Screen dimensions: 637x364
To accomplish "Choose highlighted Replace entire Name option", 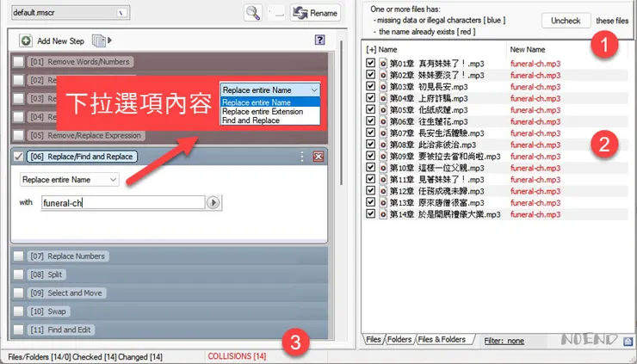I will [x=270, y=102].
